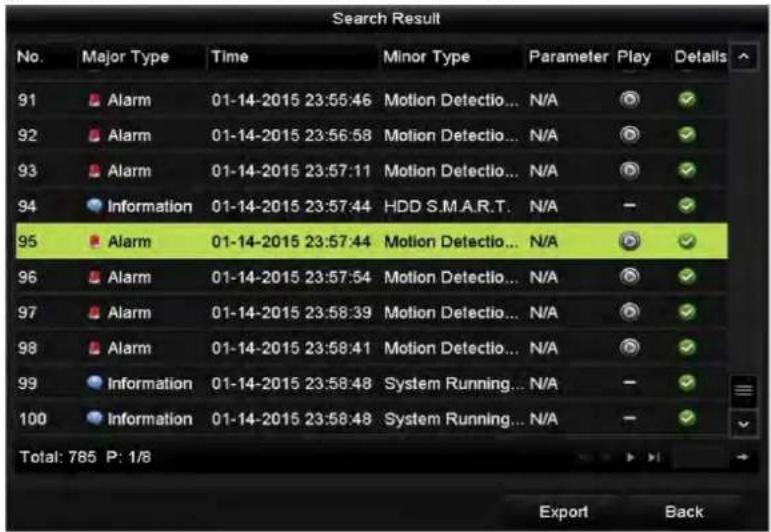Open details for log entry 97
The width and height of the screenshot is (771, 532).
pyautogui.click(x=687, y=312)
